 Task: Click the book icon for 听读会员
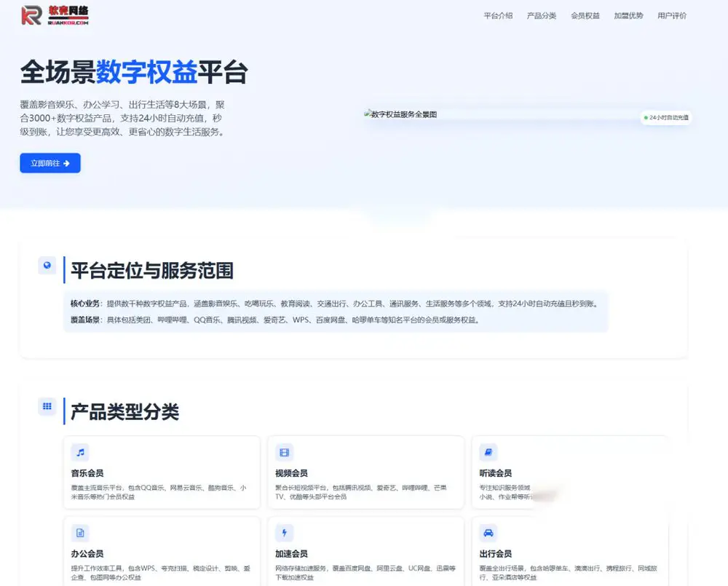point(488,452)
